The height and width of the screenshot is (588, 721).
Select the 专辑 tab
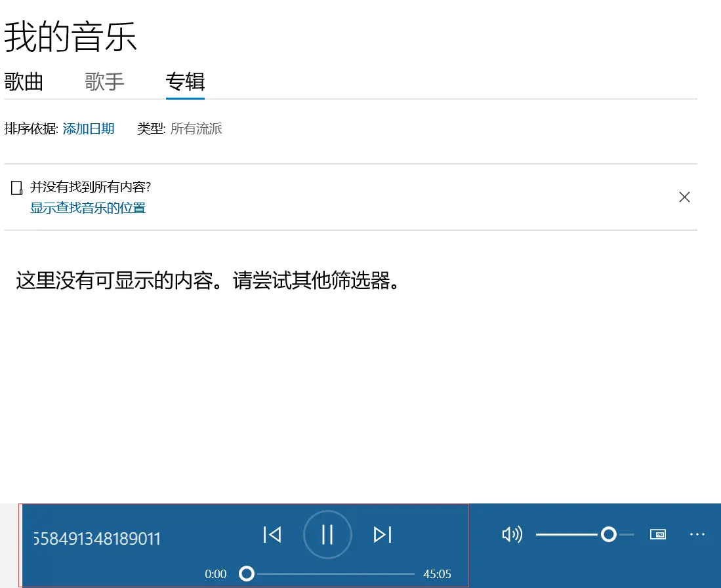[x=185, y=82]
